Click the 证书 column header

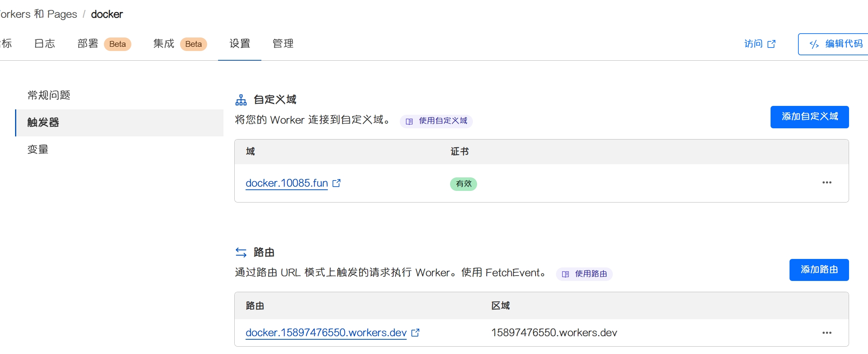(460, 151)
